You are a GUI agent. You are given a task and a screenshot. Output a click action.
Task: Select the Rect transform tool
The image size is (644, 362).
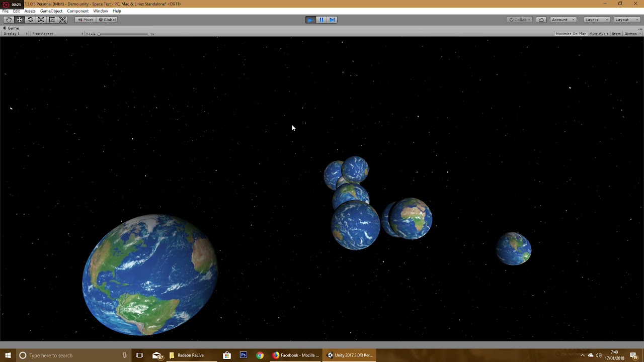(51, 20)
